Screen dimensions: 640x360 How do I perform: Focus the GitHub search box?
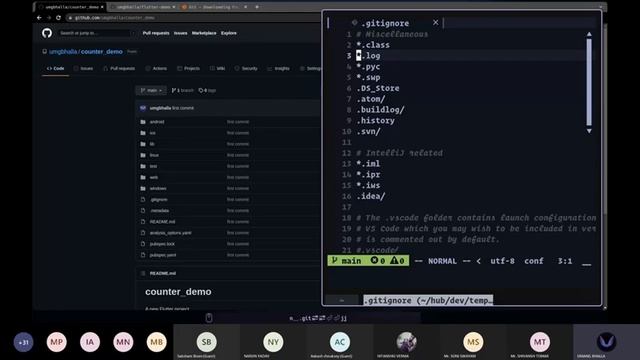(96, 33)
